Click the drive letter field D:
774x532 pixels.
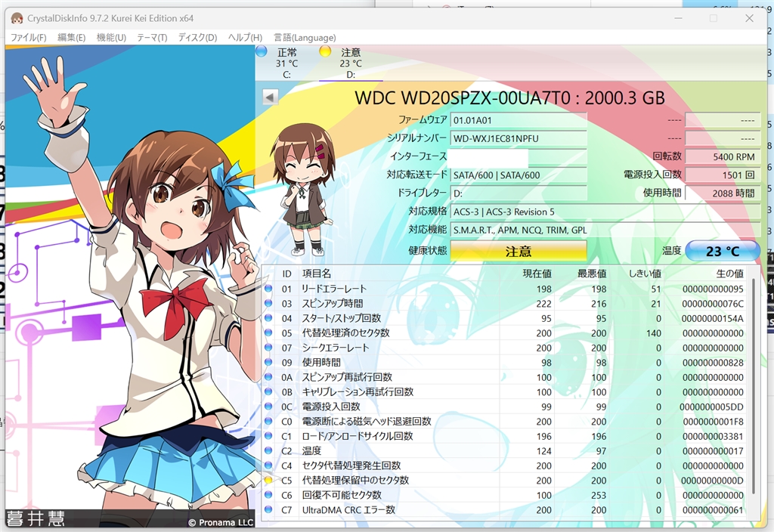pos(519,193)
